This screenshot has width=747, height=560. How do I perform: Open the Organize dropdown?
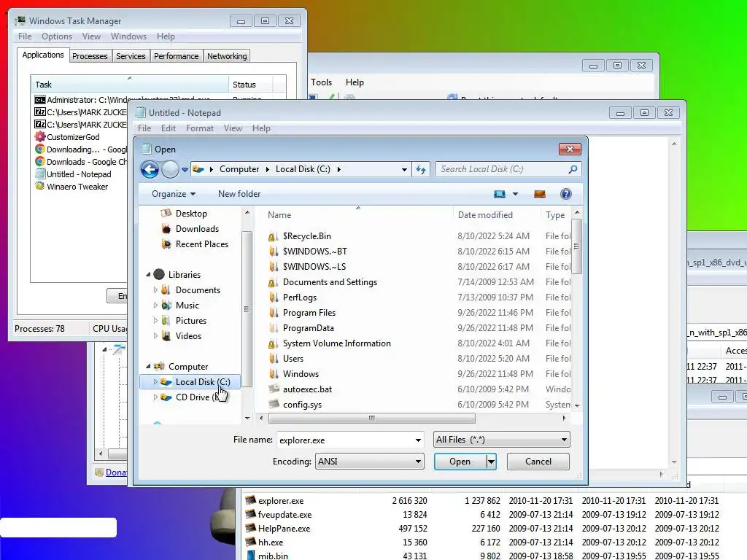click(x=174, y=194)
